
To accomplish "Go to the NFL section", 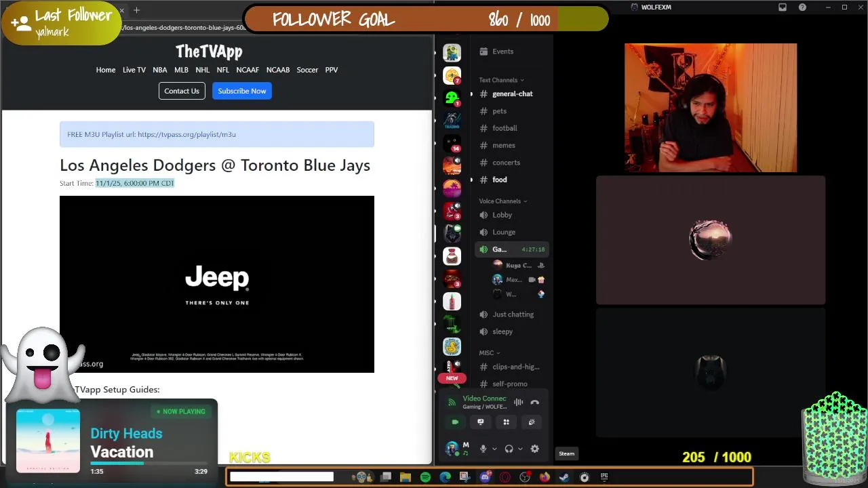I will 223,70.
